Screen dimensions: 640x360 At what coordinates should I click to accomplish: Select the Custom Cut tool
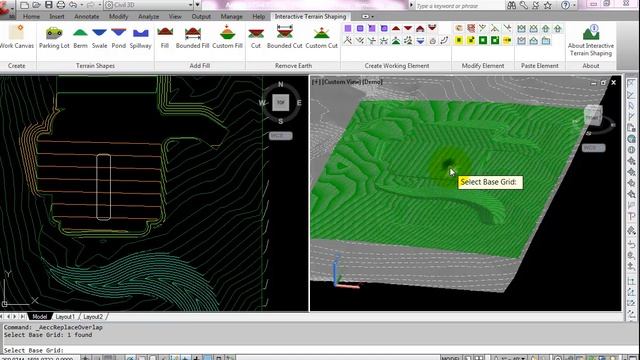coord(322,37)
